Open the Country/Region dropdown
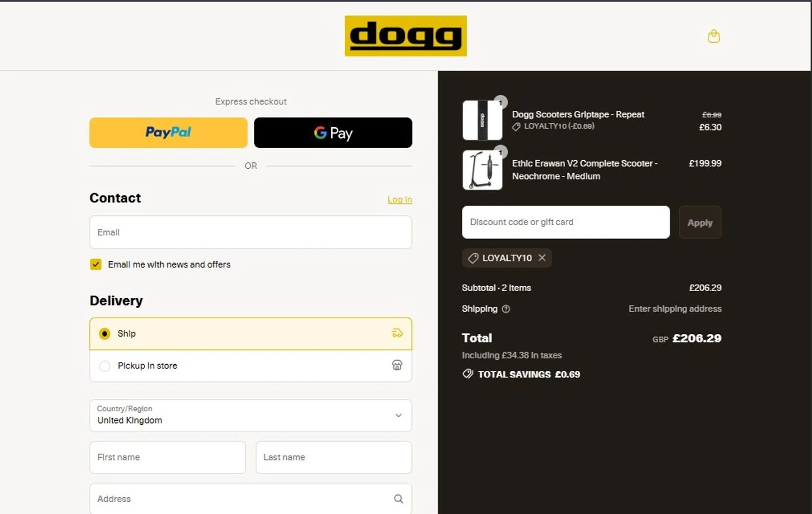 coord(251,416)
